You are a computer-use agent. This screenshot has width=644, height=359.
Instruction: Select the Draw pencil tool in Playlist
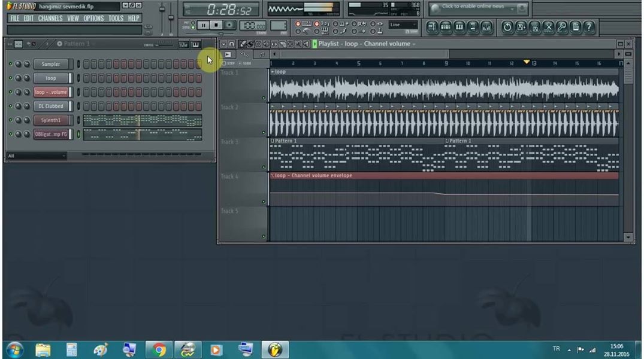coord(243,44)
